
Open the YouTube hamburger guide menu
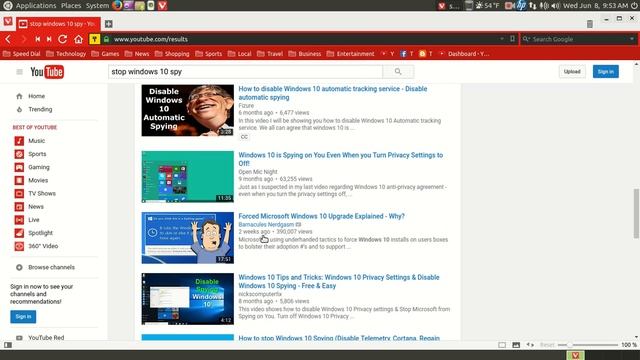(x=19, y=72)
